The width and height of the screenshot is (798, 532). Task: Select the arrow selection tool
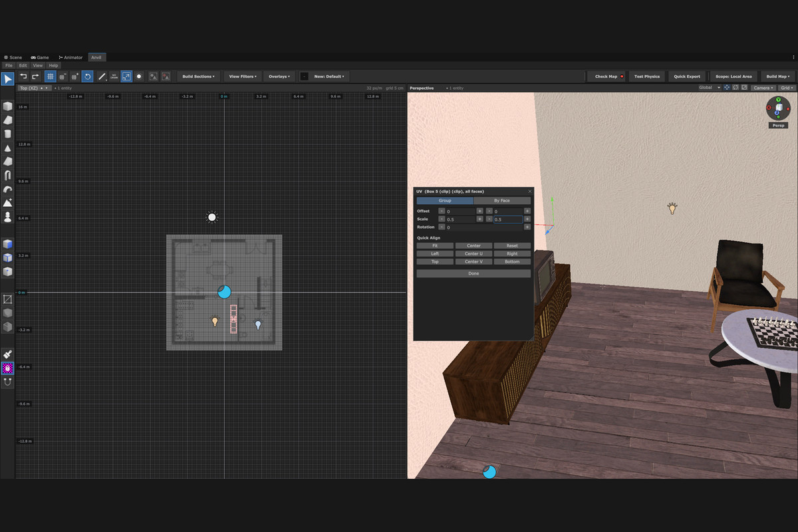(x=7, y=79)
